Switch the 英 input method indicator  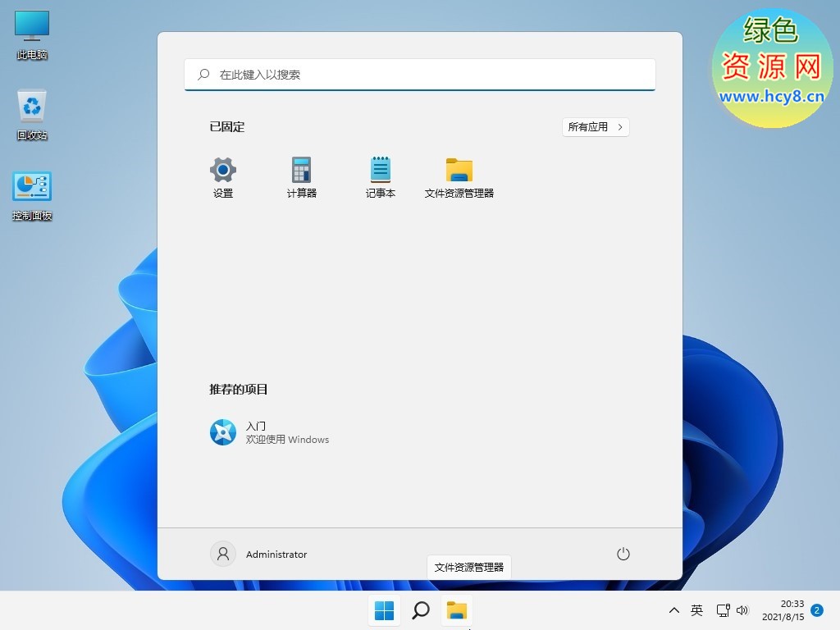pos(696,610)
